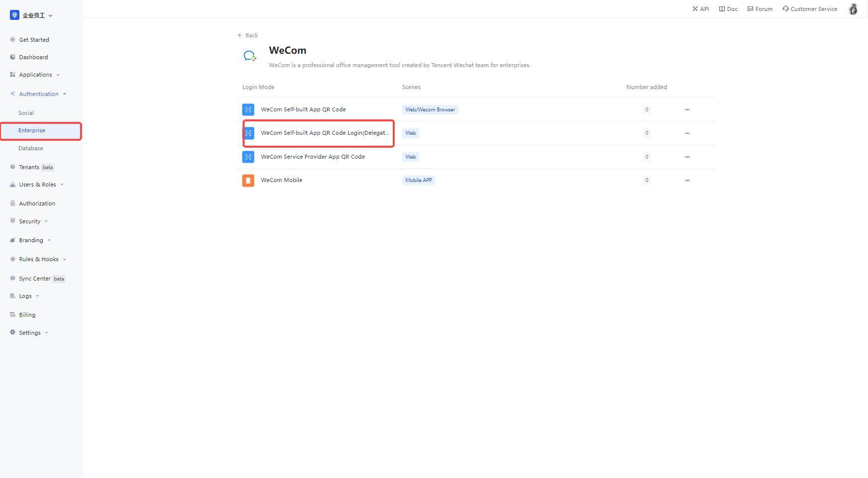Click the WeCom Self-built App QR Code icon

(x=248, y=110)
